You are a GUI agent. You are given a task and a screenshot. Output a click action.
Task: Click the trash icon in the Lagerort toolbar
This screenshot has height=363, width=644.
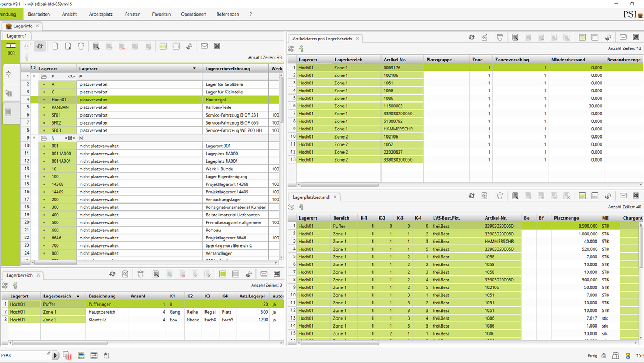tap(81, 47)
